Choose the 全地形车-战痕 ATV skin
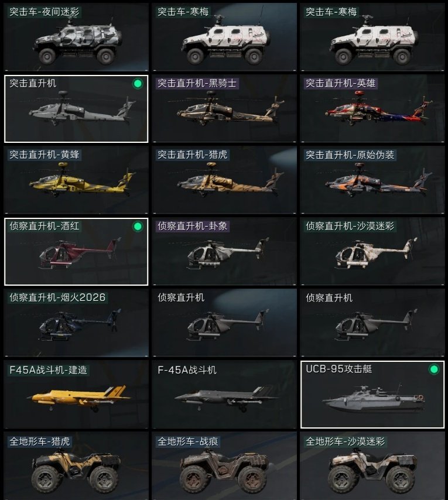This screenshot has height=500, width=448. coord(224,466)
